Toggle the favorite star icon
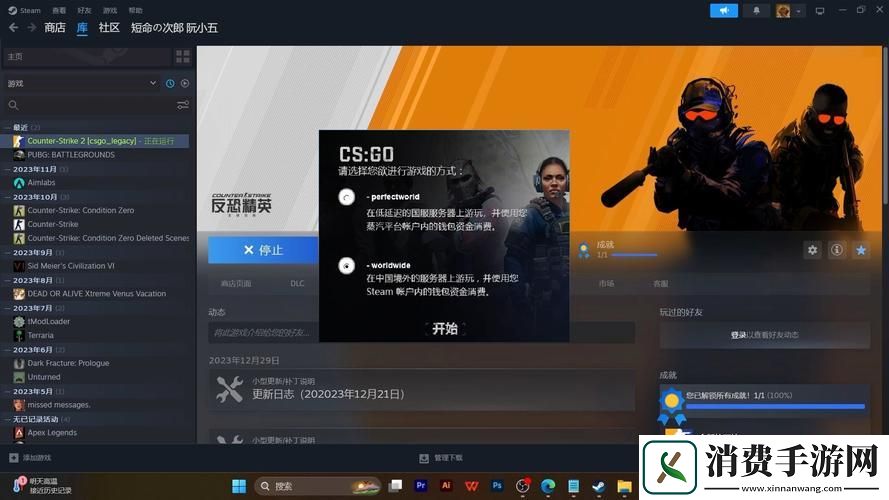 861,250
